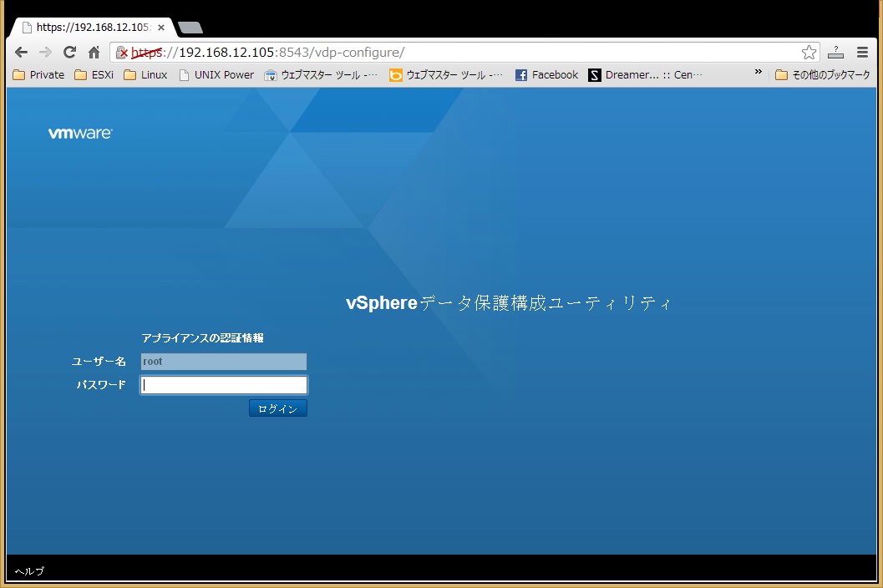Open the Linux bookmarks folder
The height and width of the screenshot is (588, 883).
point(145,75)
